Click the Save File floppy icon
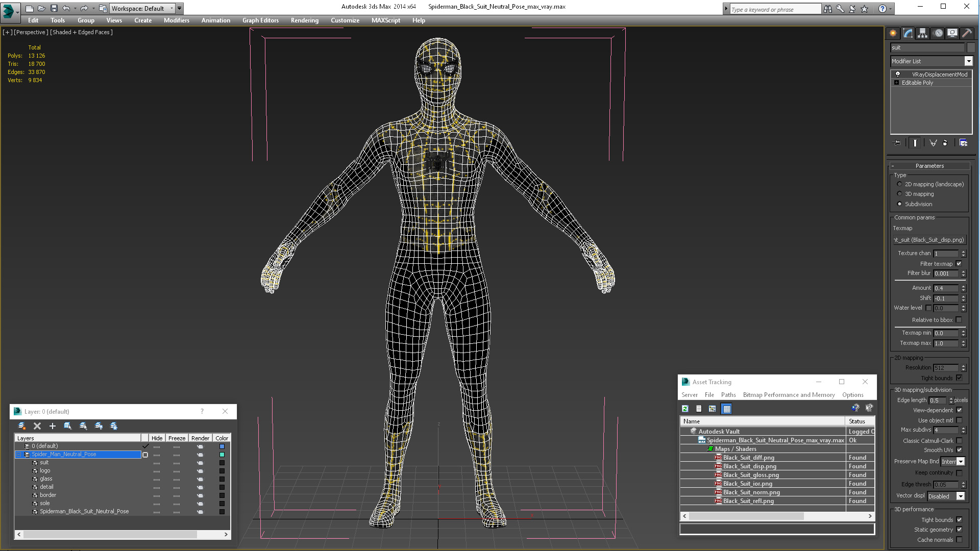The height and width of the screenshot is (551, 980). click(54, 8)
